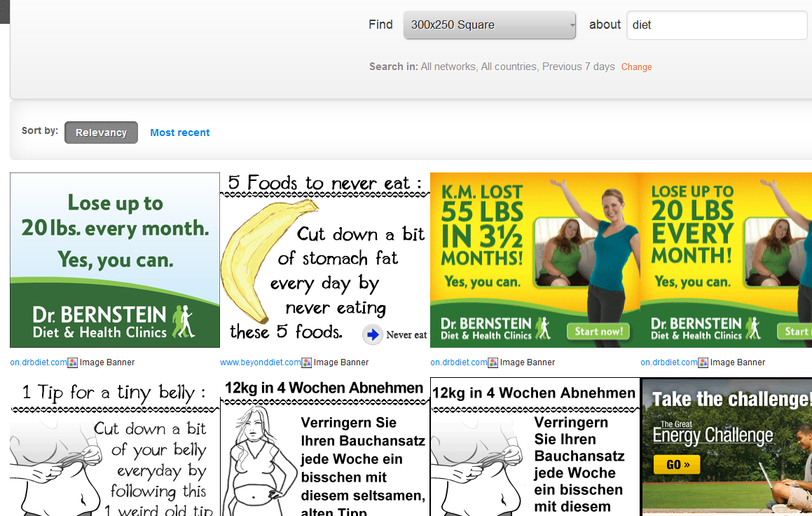The height and width of the screenshot is (516, 812).
Task: Open the '1 Tip for a tiny belly' ad
Action: (115, 447)
